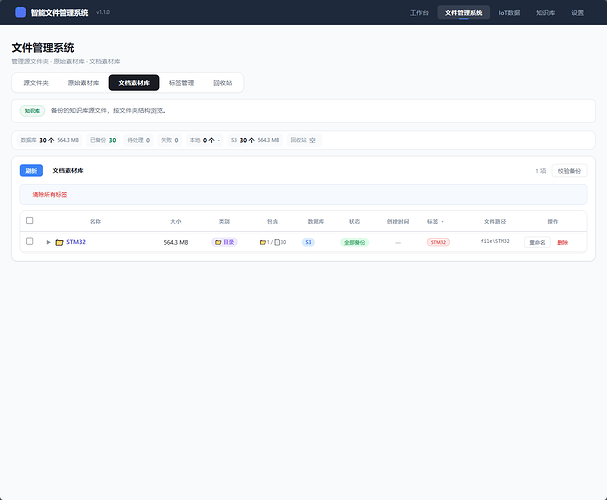This screenshot has height=500, width=607.
Task: Click the 创建时间 column header
Action: (398, 222)
